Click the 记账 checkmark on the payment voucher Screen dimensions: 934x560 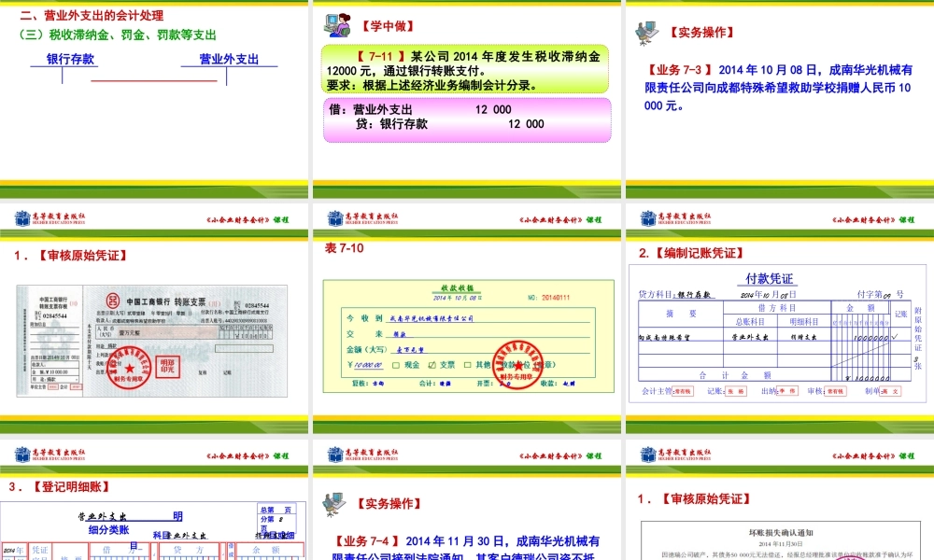(x=895, y=336)
